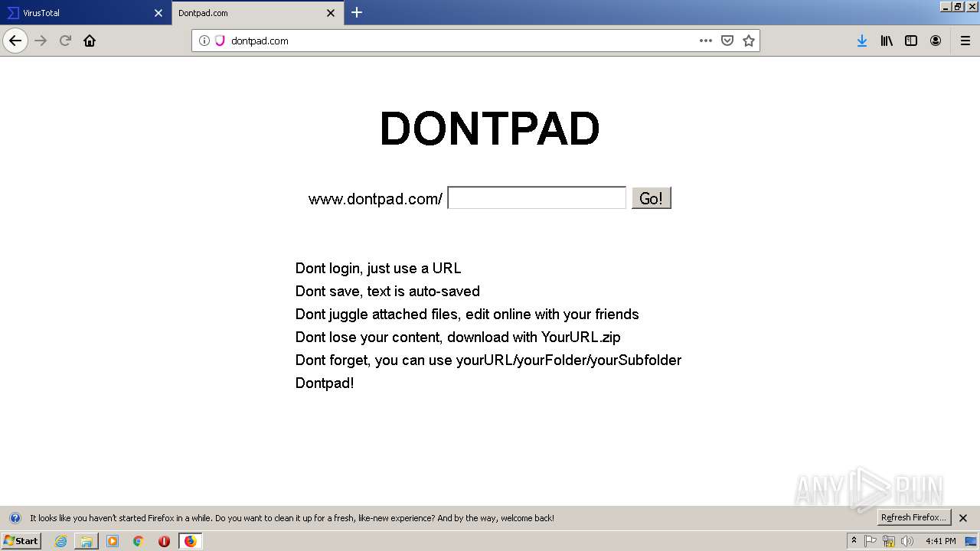Open Opera from the taskbar
The height and width of the screenshot is (551, 980).
(x=164, y=541)
